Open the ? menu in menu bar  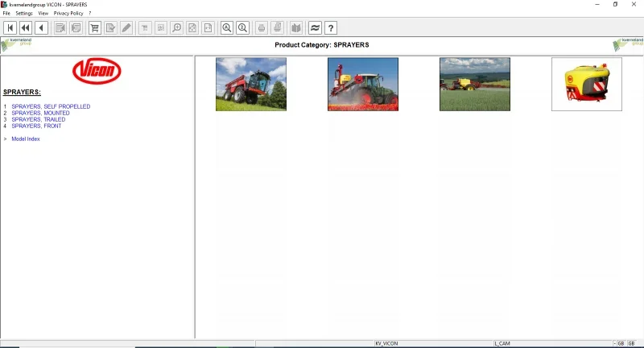(x=90, y=13)
